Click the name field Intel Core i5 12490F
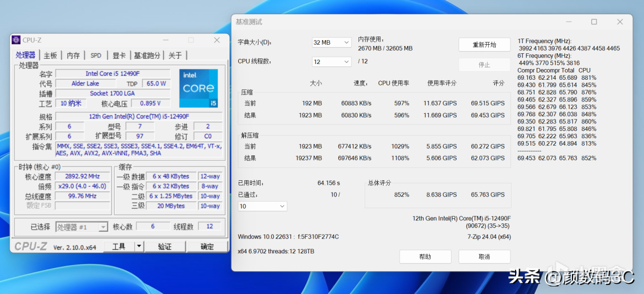This screenshot has height=294, width=644. pyautogui.click(x=113, y=74)
